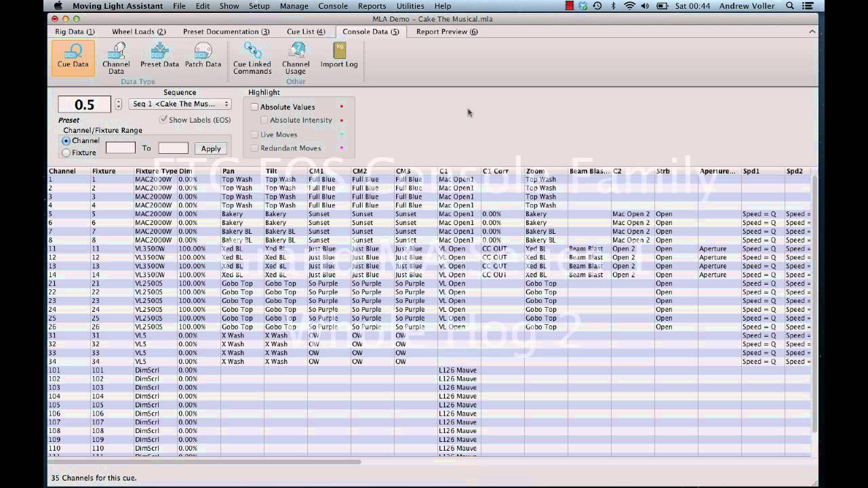Enable the Absolute Values checkbox

pyautogui.click(x=254, y=107)
